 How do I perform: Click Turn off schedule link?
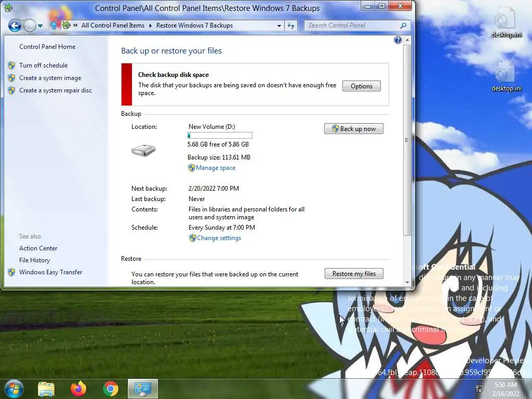[x=44, y=65]
